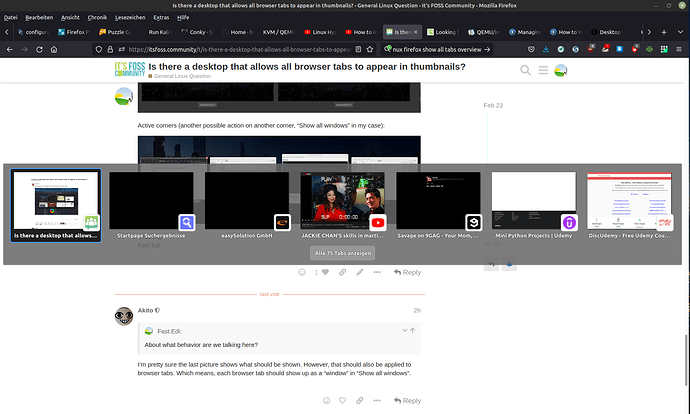Open forum search magnifier icon
The height and width of the screenshot is (414, 690).
[525, 70]
